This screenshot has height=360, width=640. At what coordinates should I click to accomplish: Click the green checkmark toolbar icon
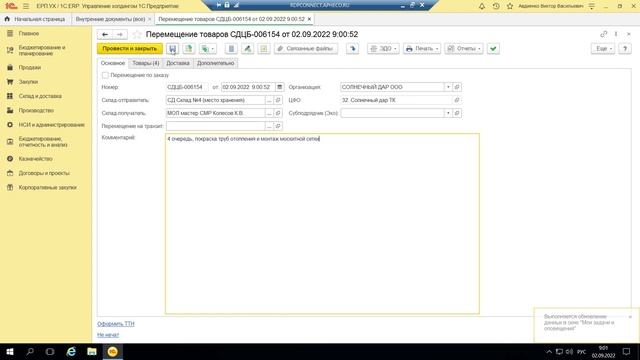point(493,49)
